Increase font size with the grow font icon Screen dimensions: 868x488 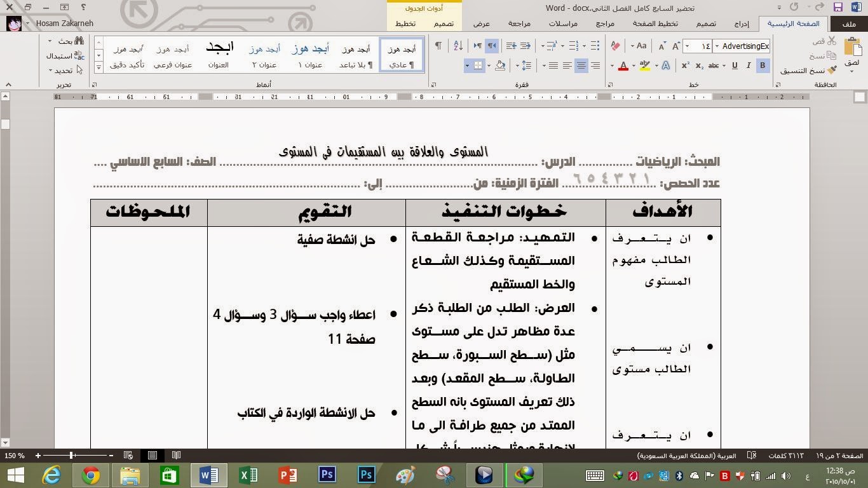pyautogui.click(x=675, y=46)
